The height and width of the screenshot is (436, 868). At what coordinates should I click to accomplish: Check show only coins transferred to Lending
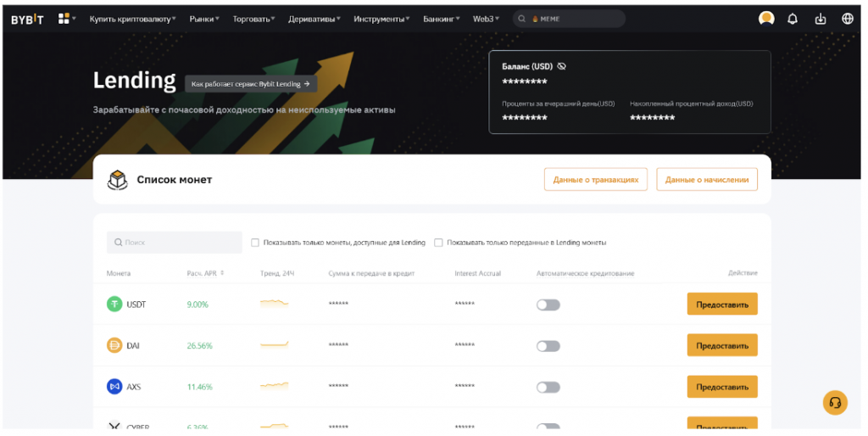coord(438,243)
